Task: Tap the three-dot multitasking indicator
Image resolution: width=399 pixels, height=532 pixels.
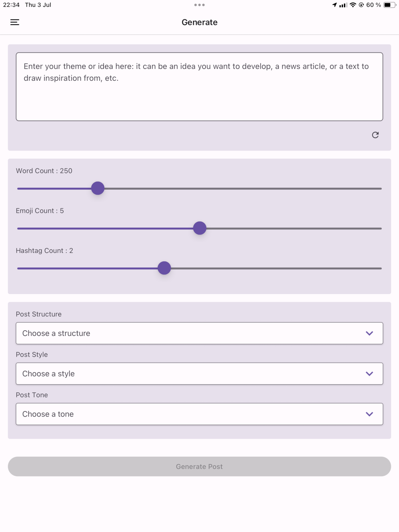Action: (x=199, y=5)
